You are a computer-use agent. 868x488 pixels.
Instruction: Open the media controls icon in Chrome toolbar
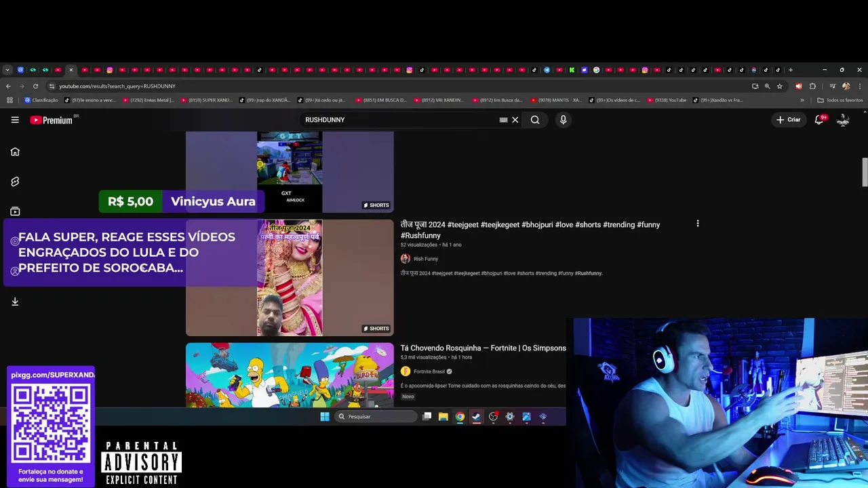[833, 86]
